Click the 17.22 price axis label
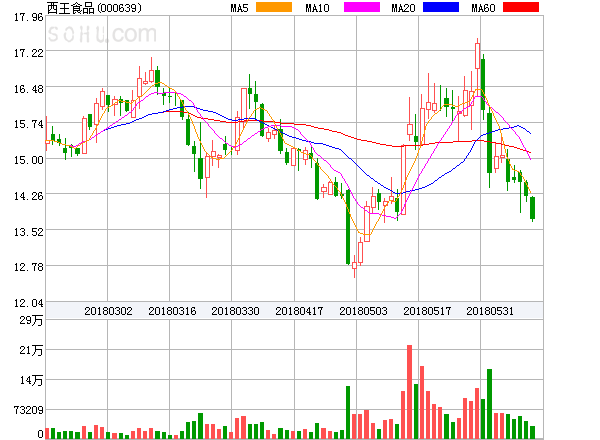This screenshot has width=600, height=440. coord(29,53)
